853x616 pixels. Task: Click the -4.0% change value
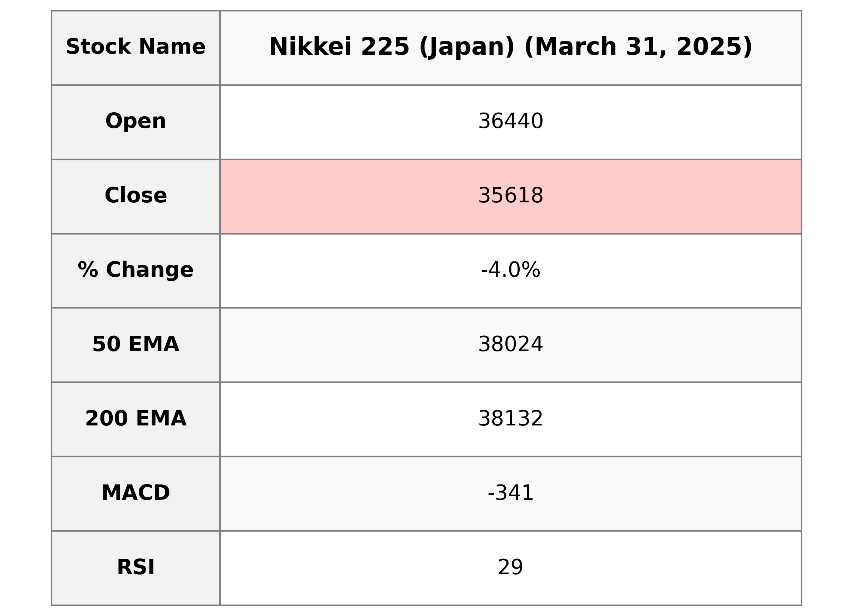(510, 270)
